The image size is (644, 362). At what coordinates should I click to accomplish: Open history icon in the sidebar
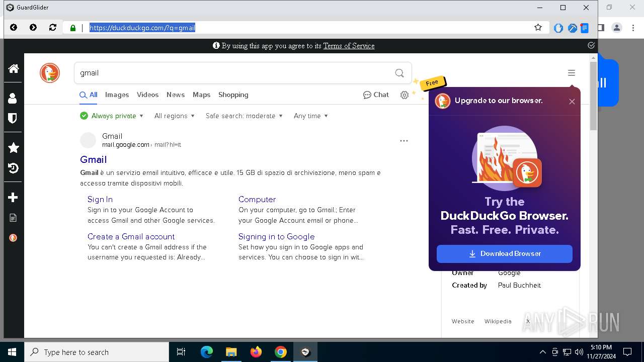pos(14,168)
